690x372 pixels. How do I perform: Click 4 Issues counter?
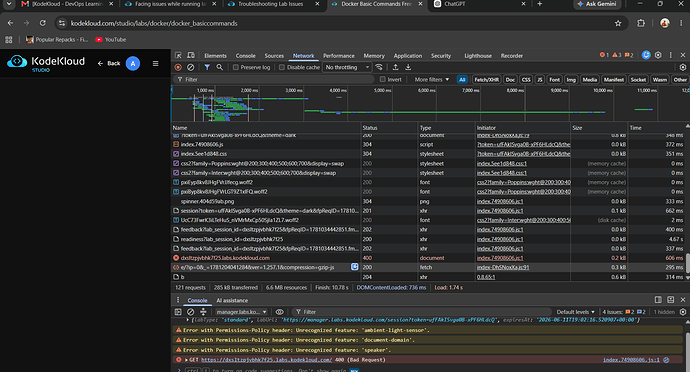624,312
